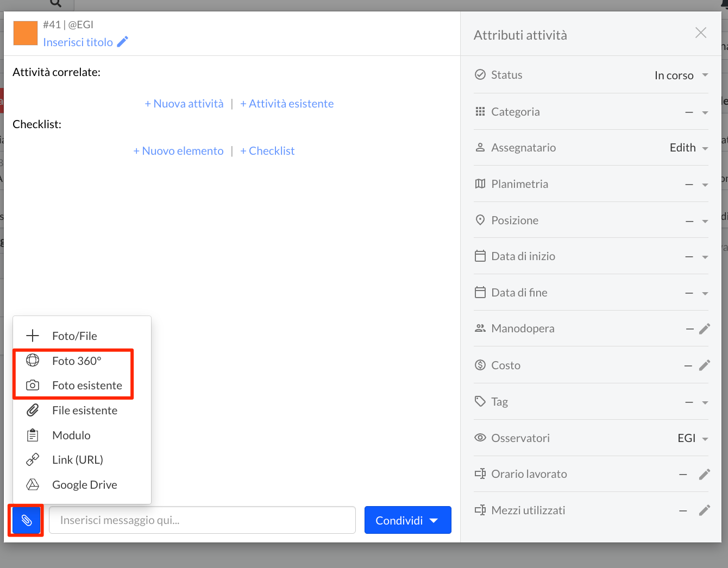Click the chain link icon for Link (URL)
Viewport: 728px width, 568px height.
(33, 459)
